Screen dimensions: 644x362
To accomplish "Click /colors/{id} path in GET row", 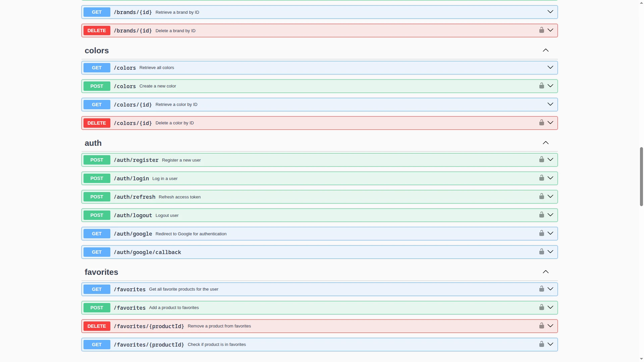I will 133,105.
